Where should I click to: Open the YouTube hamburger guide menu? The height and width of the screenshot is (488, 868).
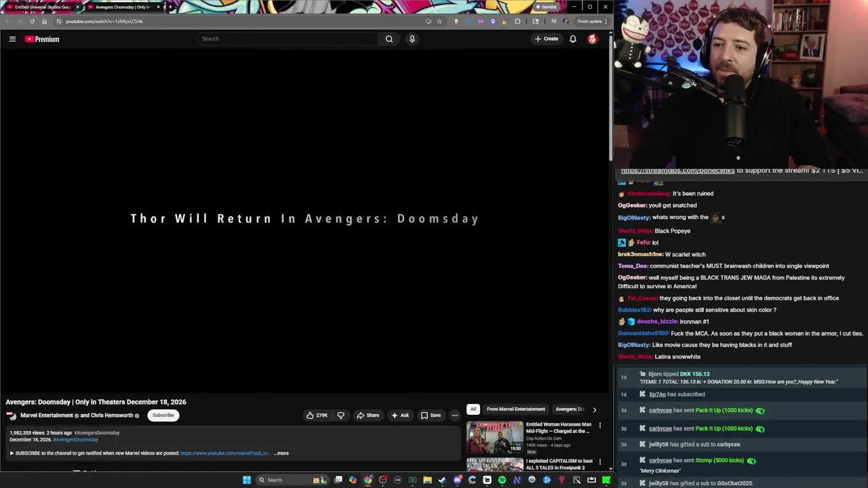coord(12,39)
